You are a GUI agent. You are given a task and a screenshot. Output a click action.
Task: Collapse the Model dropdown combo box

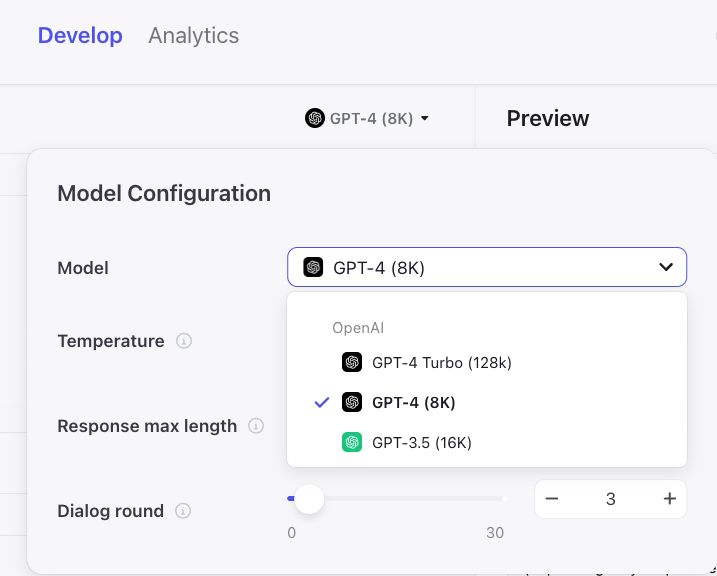[487, 267]
